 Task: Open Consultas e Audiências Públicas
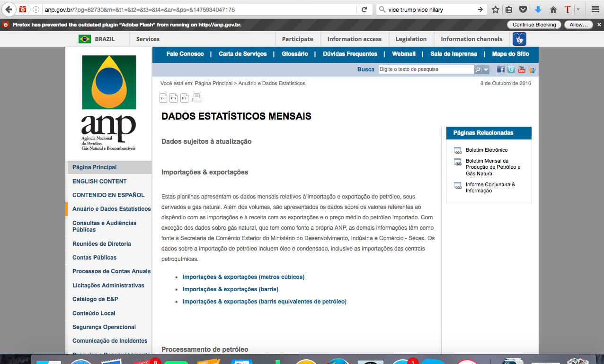(x=104, y=226)
